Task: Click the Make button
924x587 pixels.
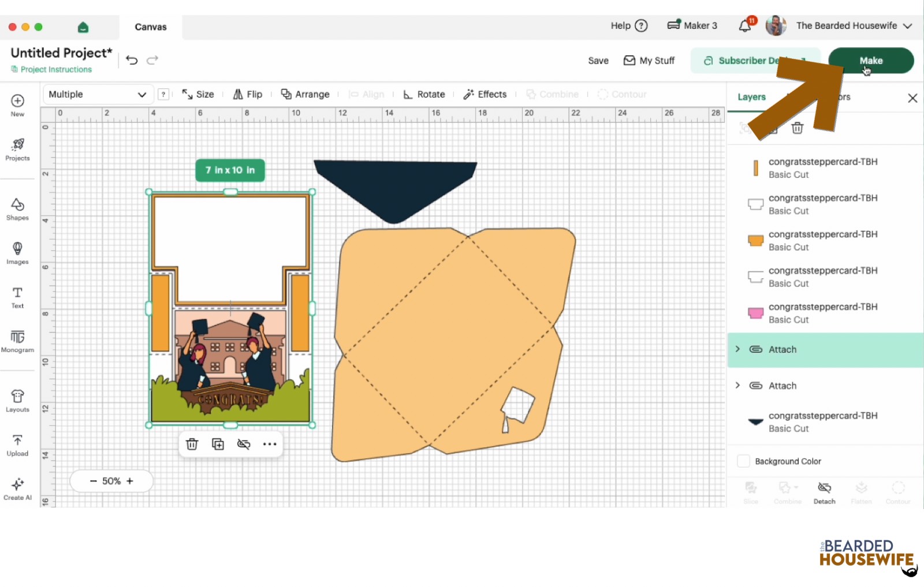Action: (x=871, y=61)
